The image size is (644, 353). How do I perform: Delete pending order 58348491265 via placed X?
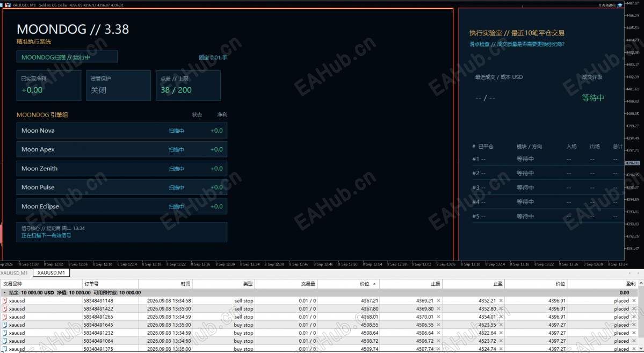(x=634, y=317)
